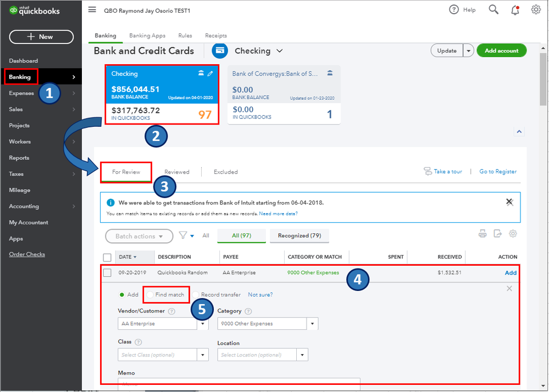Tick the checkbox for the 09-20-2019 transaction
The image size is (549, 392).
click(x=107, y=273)
